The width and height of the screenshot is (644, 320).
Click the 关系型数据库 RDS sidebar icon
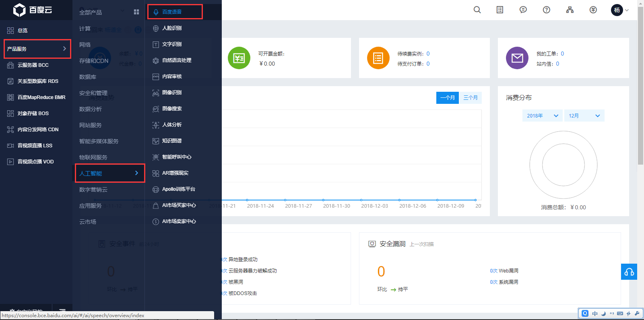pyautogui.click(x=10, y=81)
